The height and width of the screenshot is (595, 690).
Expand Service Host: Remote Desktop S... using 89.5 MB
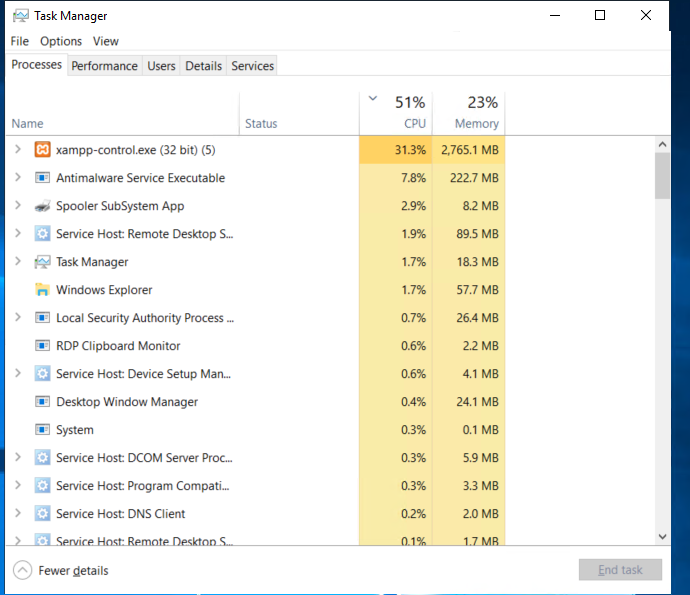pos(18,233)
